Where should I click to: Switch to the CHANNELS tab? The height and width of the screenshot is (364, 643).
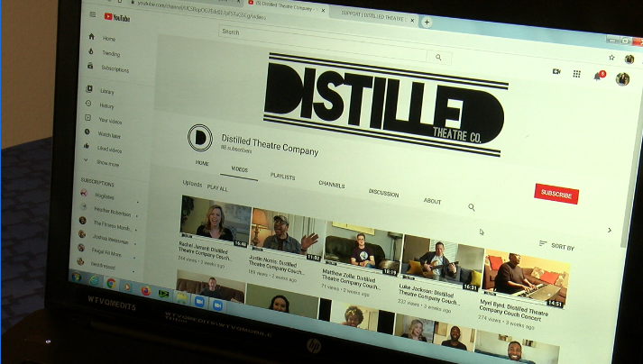(x=331, y=185)
